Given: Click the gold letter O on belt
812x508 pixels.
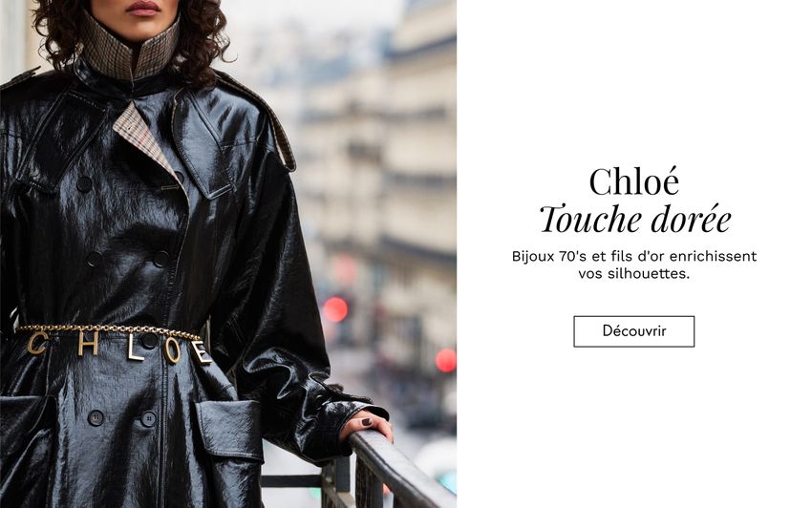Looking at the screenshot, I should pos(173,351).
